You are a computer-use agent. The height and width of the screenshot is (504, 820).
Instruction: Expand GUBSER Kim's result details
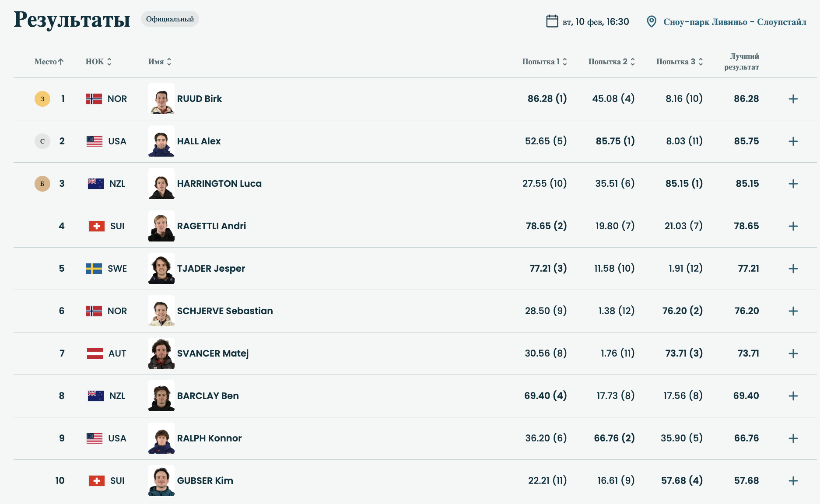point(793,481)
